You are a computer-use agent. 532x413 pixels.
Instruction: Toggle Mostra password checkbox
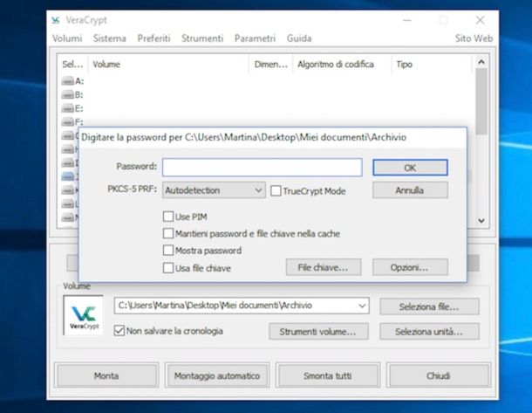click(168, 251)
